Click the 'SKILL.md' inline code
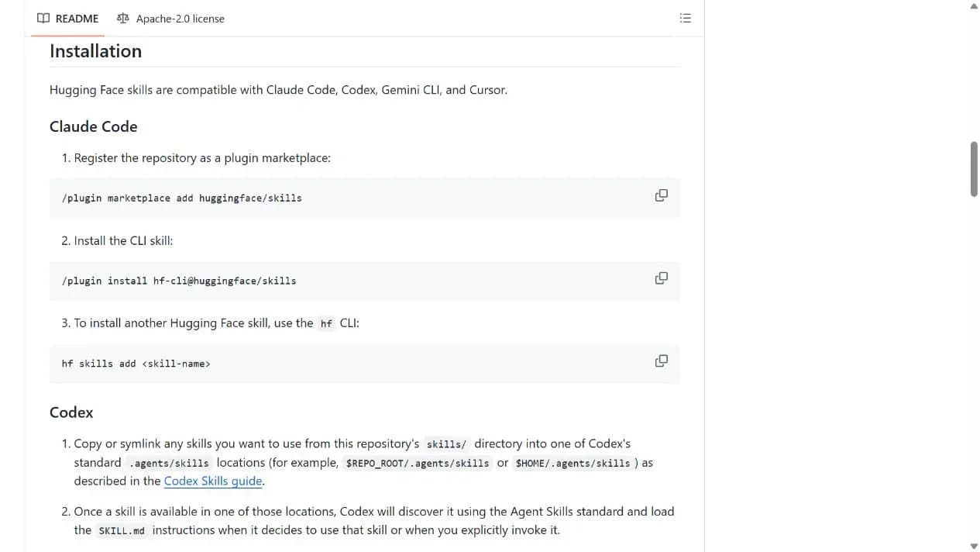Image resolution: width=980 pixels, height=552 pixels. [x=122, y=531]
